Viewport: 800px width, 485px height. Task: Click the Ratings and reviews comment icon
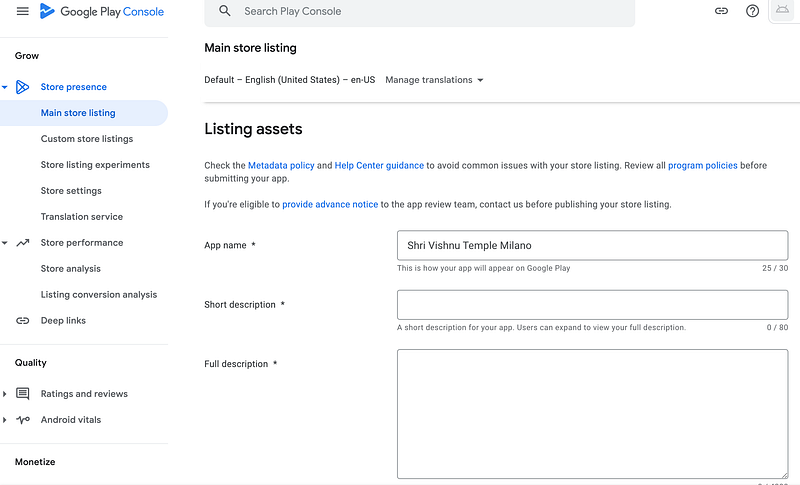[x=22, y=394]
